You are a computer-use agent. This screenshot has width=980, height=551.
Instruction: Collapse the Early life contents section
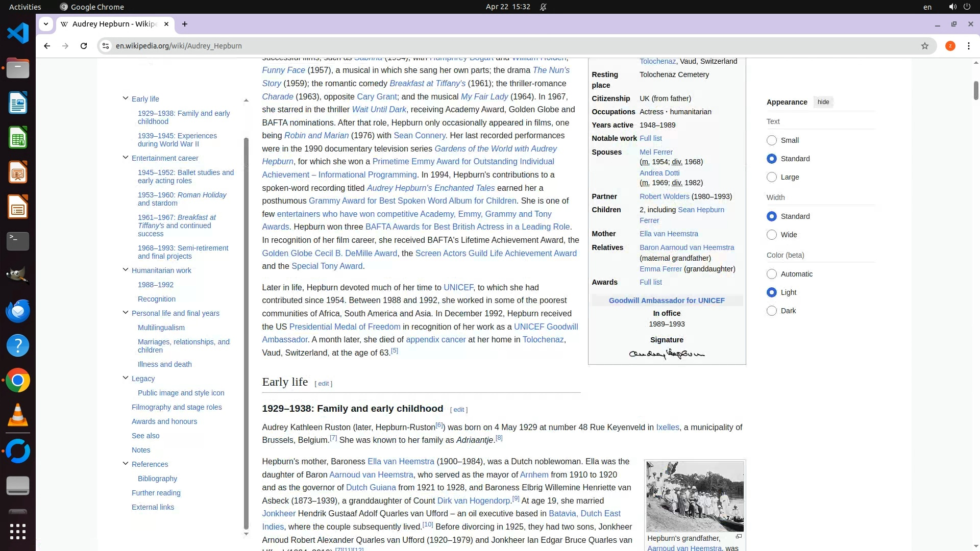126,98
